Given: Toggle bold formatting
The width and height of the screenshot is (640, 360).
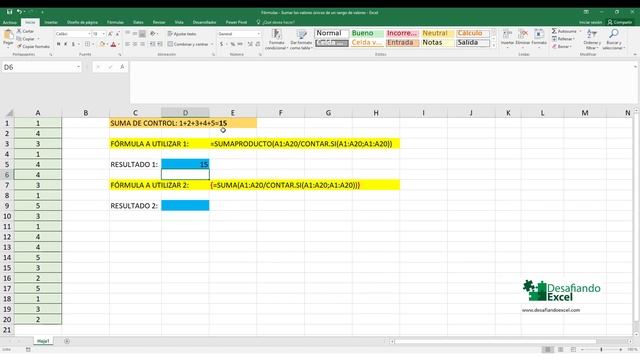Looking at the screenshot, I should (x=58, y=44).
